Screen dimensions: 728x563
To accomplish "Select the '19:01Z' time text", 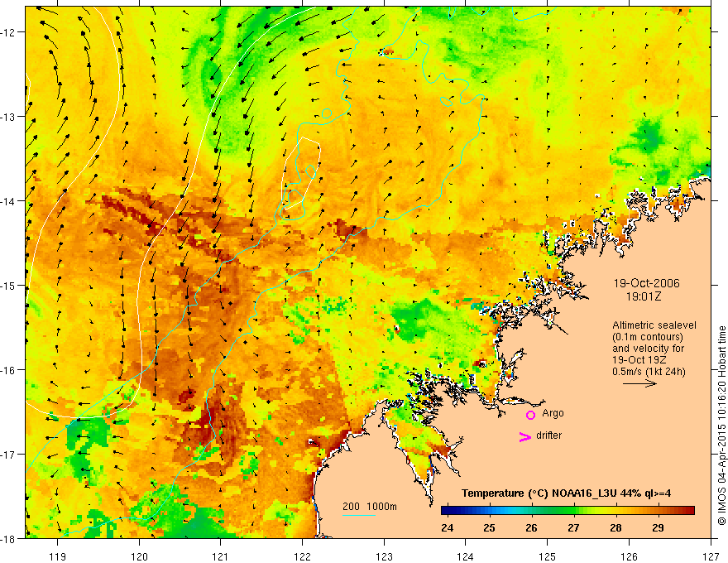I will 643,296.
